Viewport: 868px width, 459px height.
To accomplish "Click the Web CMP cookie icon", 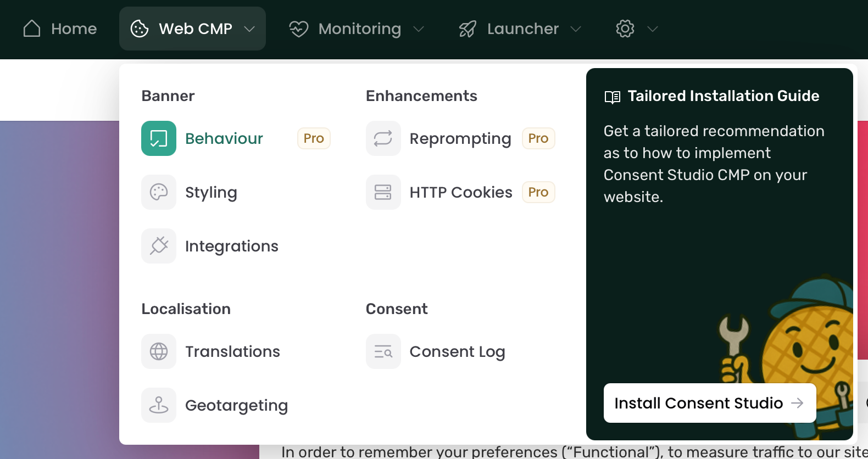I will 140,29.
